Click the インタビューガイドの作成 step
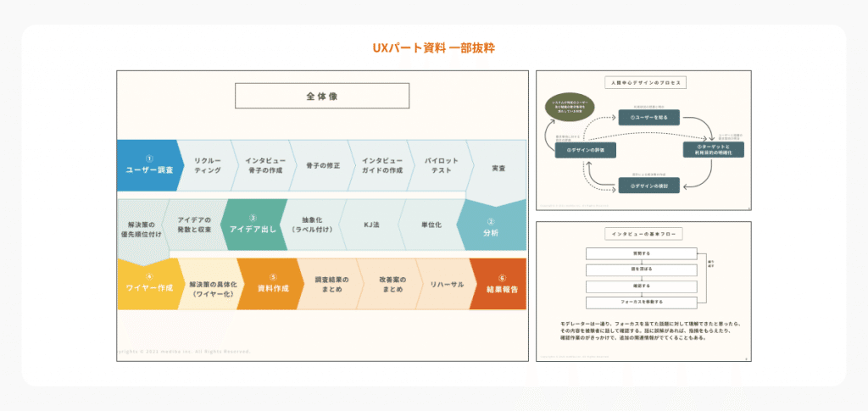The image size is (868, 411). point(382,165)
